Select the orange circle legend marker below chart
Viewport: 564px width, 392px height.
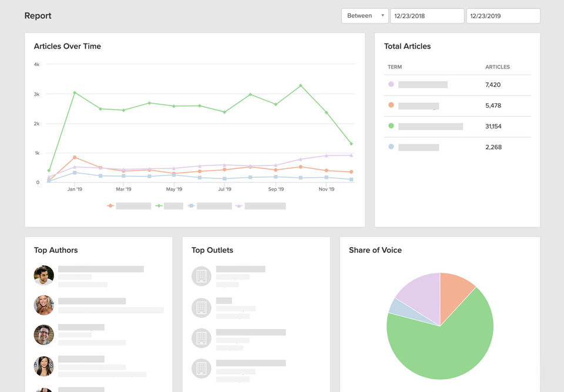click(x=110, y=206)
